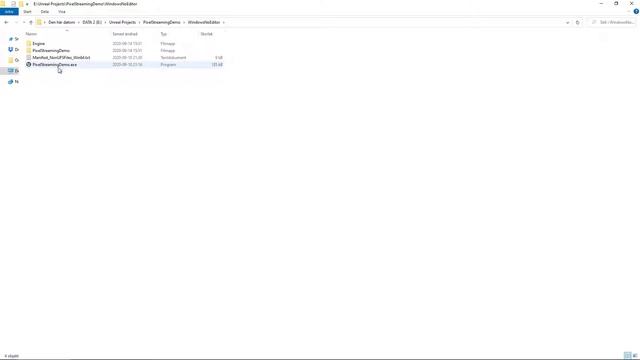Open the Arkiv file menu tab
Image resolution: width=640 pixels, height=360 pixels.
9,11
